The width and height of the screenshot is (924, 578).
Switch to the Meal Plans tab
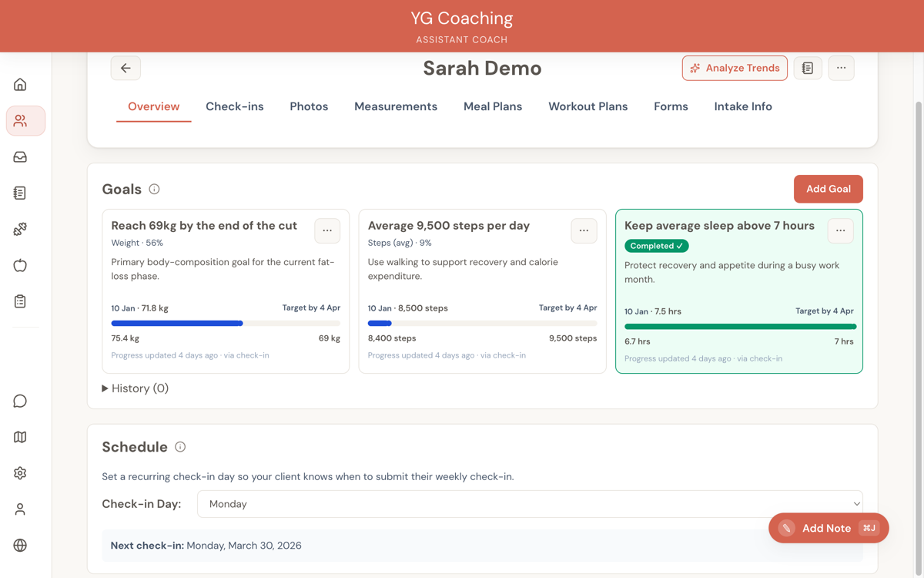493,106
